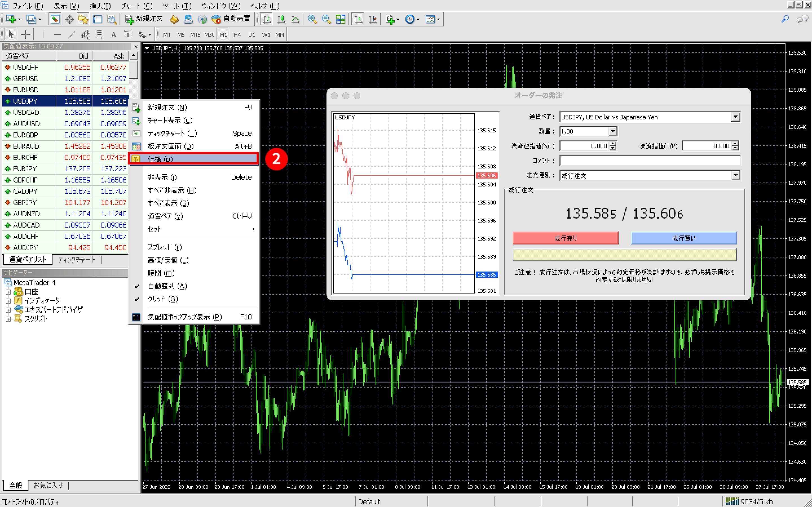The width and height of the screenshot is (812, 507).
Task: Toggle the 自動売買 auto trading button
Action: pyautogui.click(x=231, y=19)
